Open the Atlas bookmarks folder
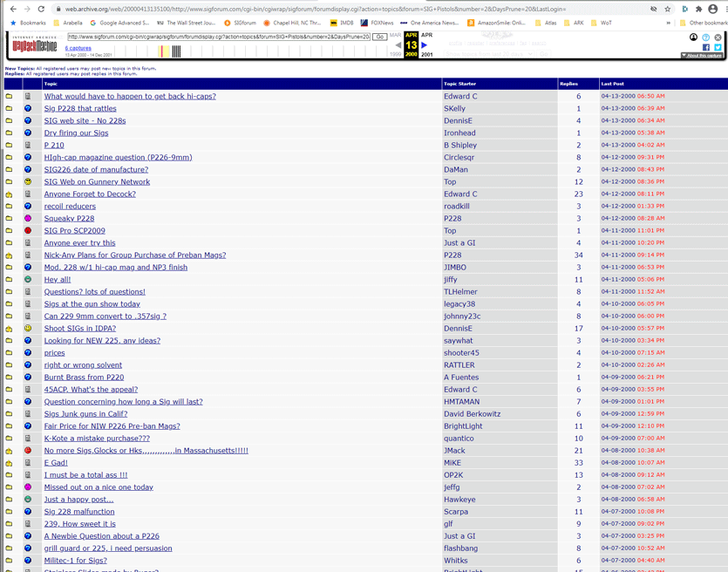This screenshot has height=572, width=728. 546,23
